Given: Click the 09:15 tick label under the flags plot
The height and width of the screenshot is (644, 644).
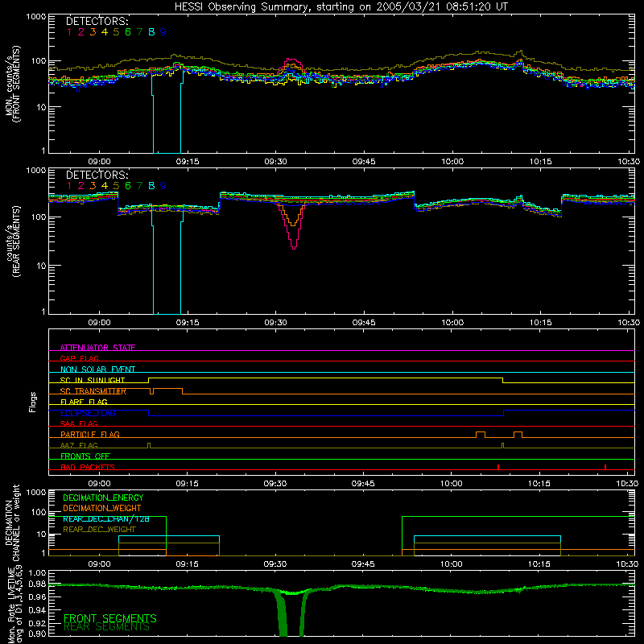Looking at the screenshot, I should [188, 484].
